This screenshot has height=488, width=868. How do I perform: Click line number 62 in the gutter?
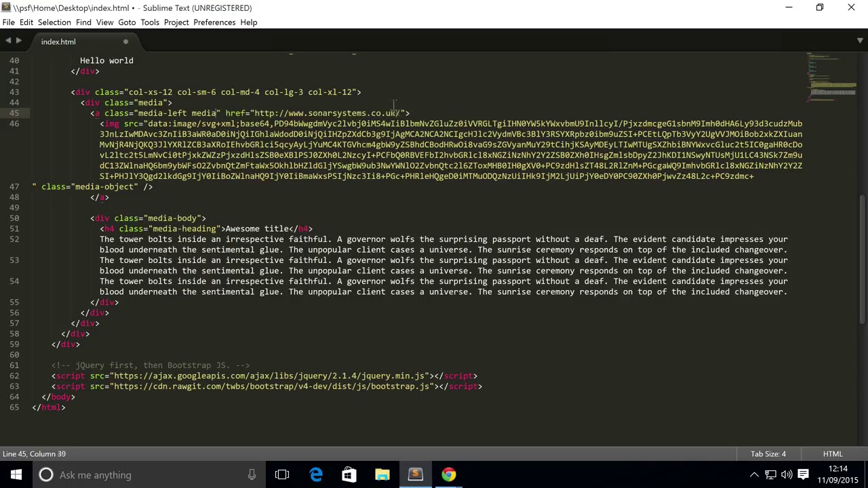(14, 375)
